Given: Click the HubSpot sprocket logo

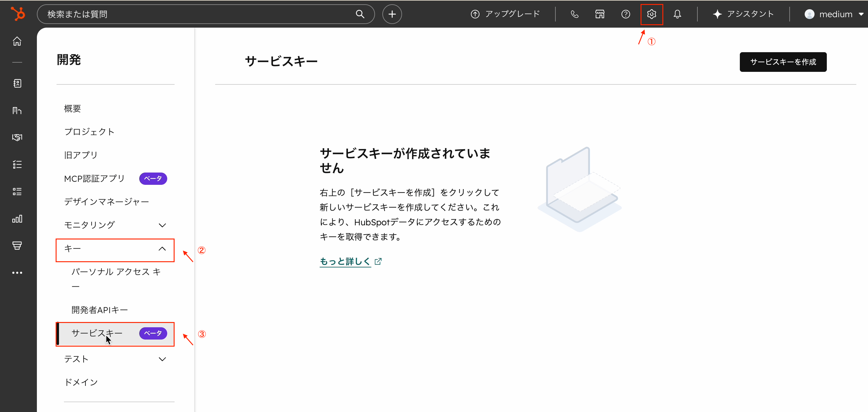Looking at the screenshot, I should click(18, 14).
